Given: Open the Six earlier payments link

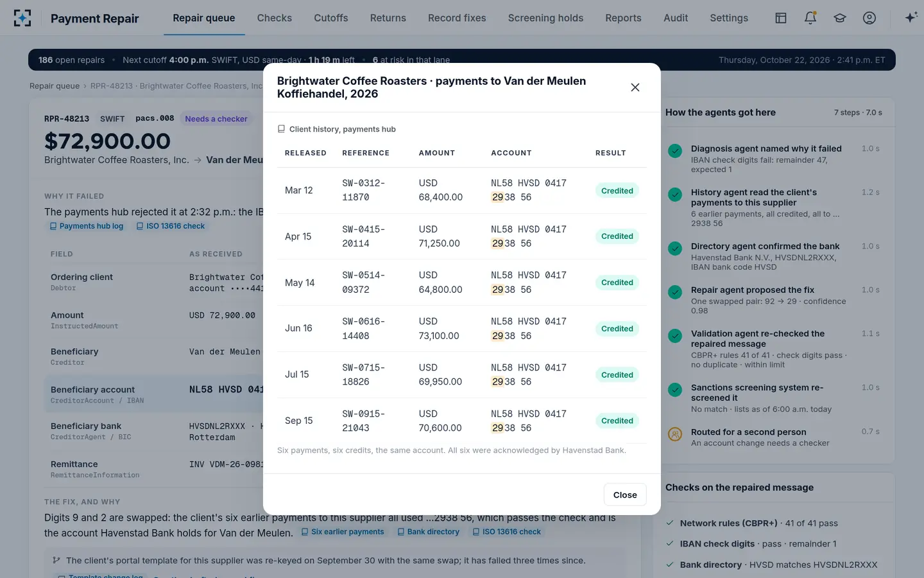Looking at the screenshot, I should click(342, 532).
